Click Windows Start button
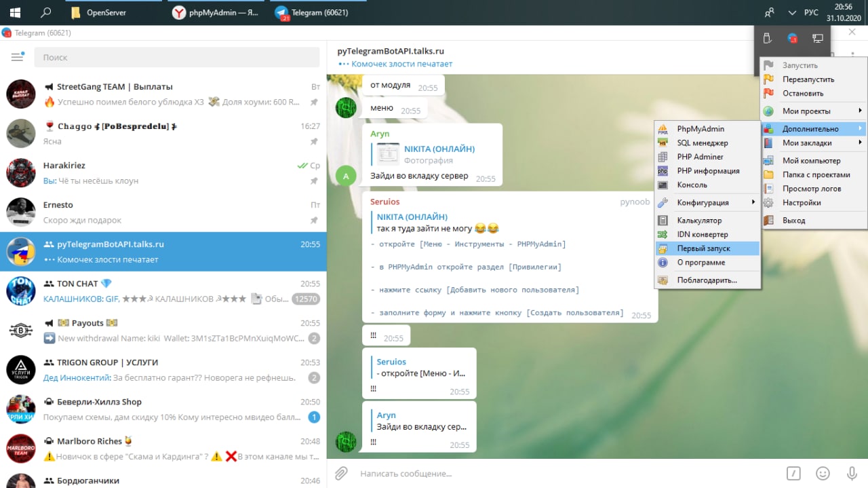This screenshot has height=488, width=868. click(x=15, y=12)
